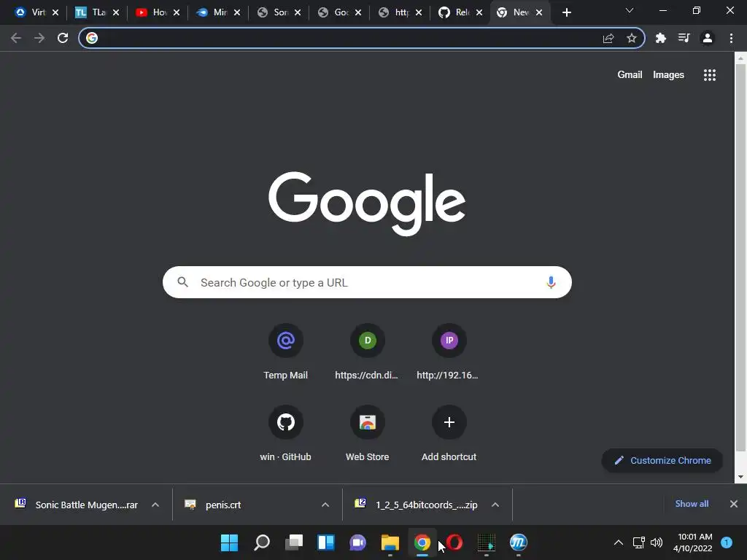Bookmark this tab with the star icon
The width and height of the screenshot is (747, 560).
[x=632, y=38]
